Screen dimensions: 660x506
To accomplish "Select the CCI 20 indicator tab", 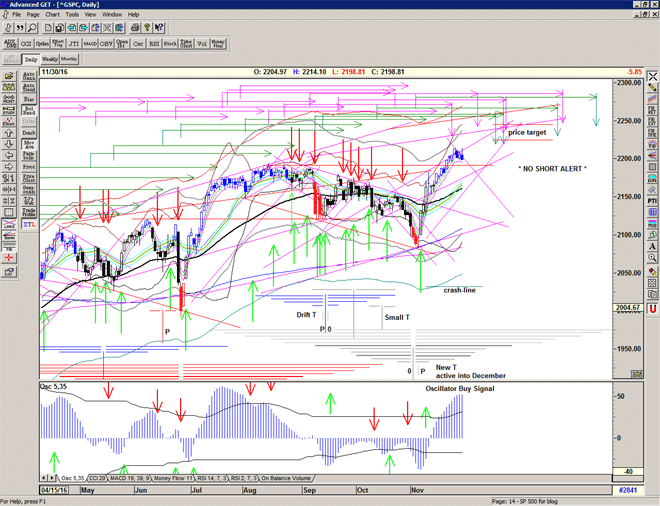I will coord(99,478).
